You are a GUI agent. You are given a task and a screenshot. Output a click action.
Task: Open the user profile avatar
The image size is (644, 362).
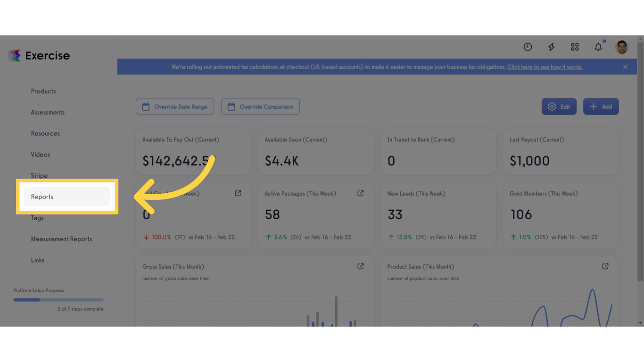pos(622,47)
